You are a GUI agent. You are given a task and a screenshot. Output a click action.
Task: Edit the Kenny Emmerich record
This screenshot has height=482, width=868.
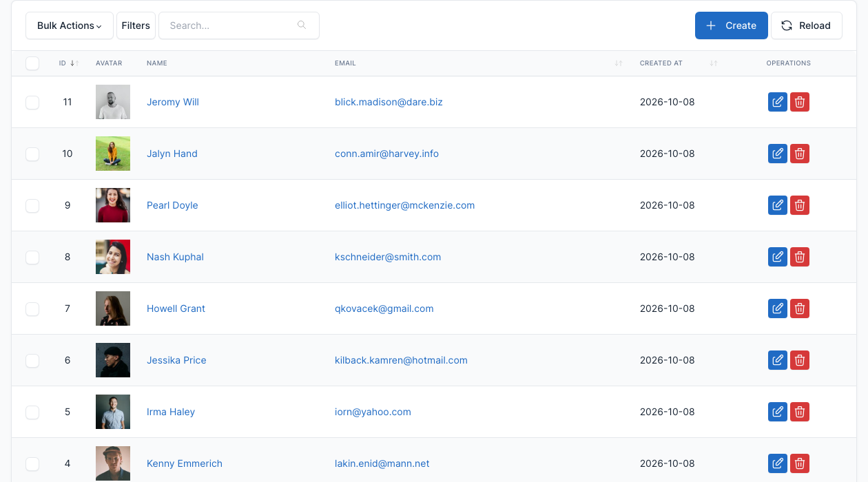778,463
